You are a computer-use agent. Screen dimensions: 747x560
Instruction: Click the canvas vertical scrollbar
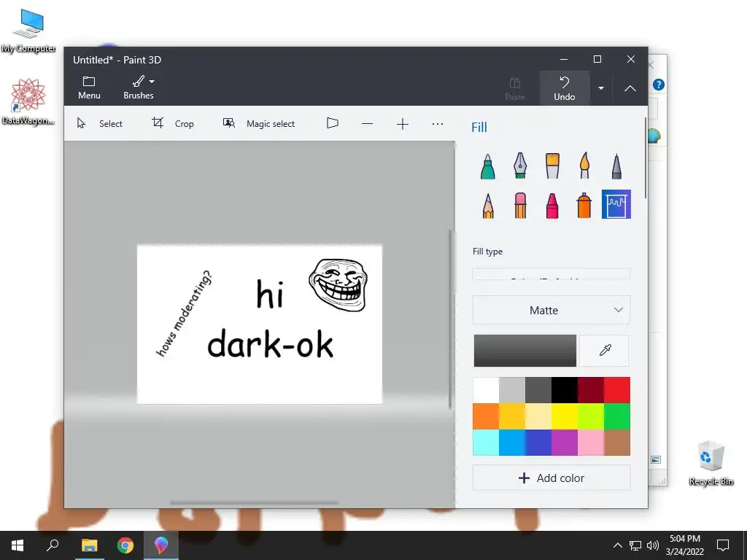coord(449,319)
